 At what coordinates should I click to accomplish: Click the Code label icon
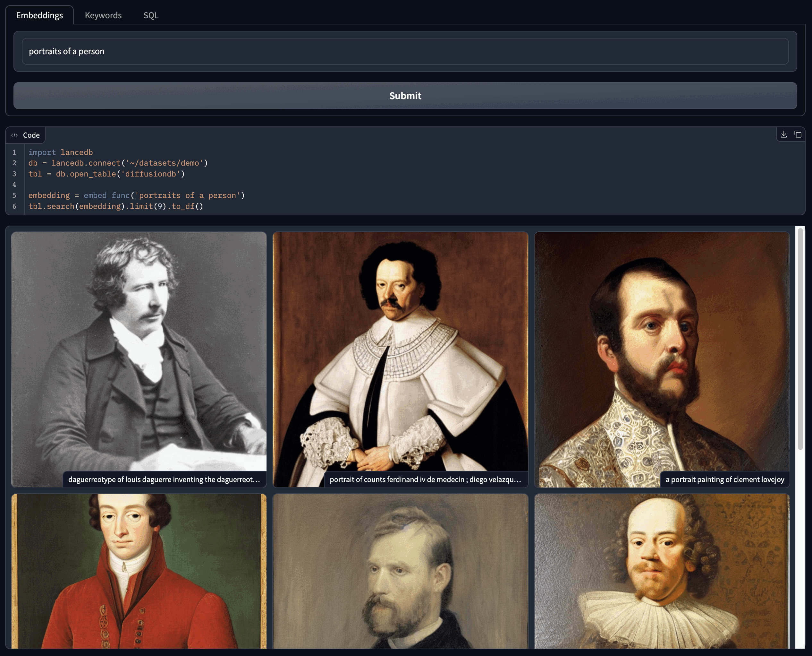click(14, 135)
